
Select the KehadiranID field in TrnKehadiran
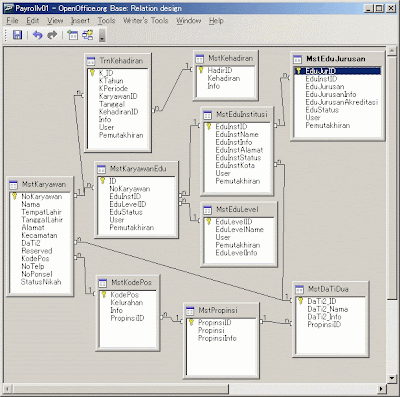click(x=118, y=112)
